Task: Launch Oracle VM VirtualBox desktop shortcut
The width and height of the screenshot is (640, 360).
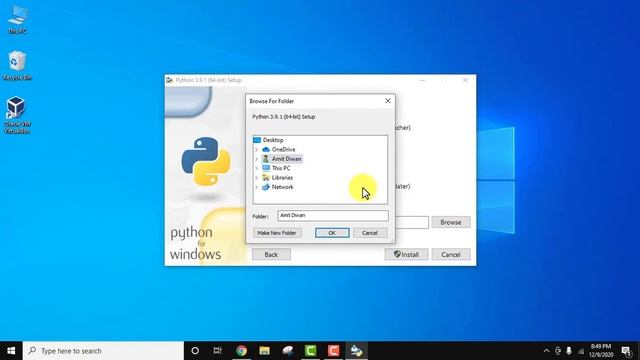Action: pos(17,115)
